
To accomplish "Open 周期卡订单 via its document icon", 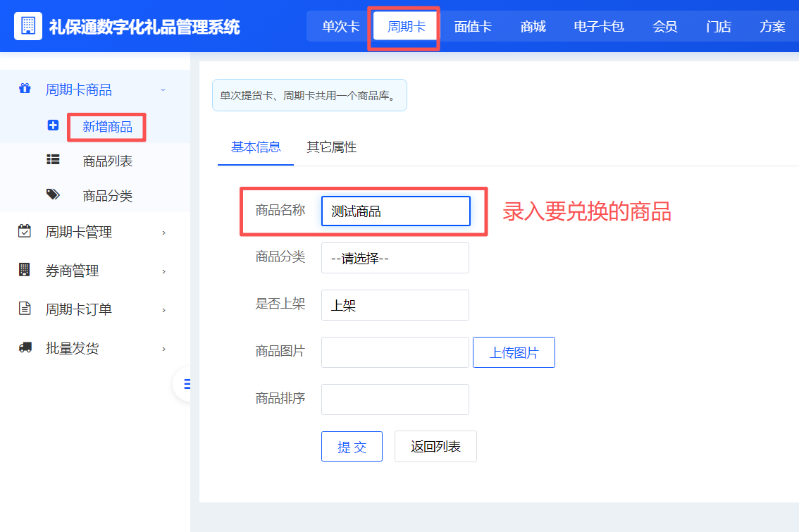I will pos(25,309).
